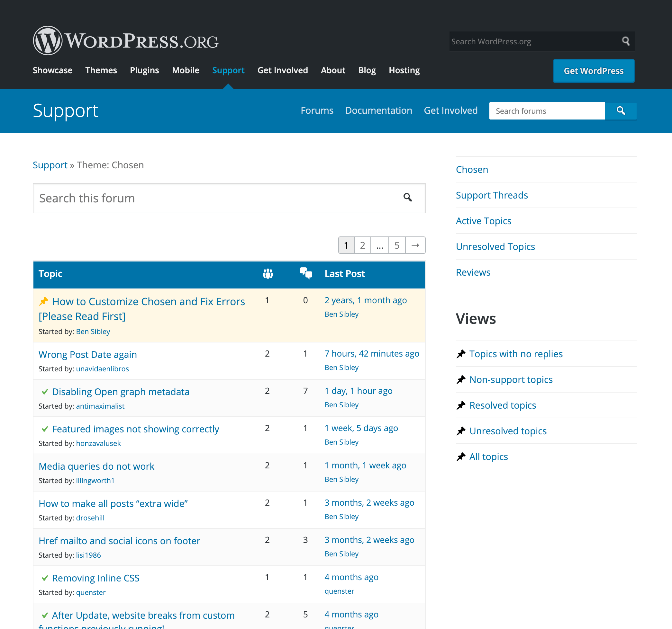
Task: Click the Get WordPress button
Action: (x=593, y=71)
